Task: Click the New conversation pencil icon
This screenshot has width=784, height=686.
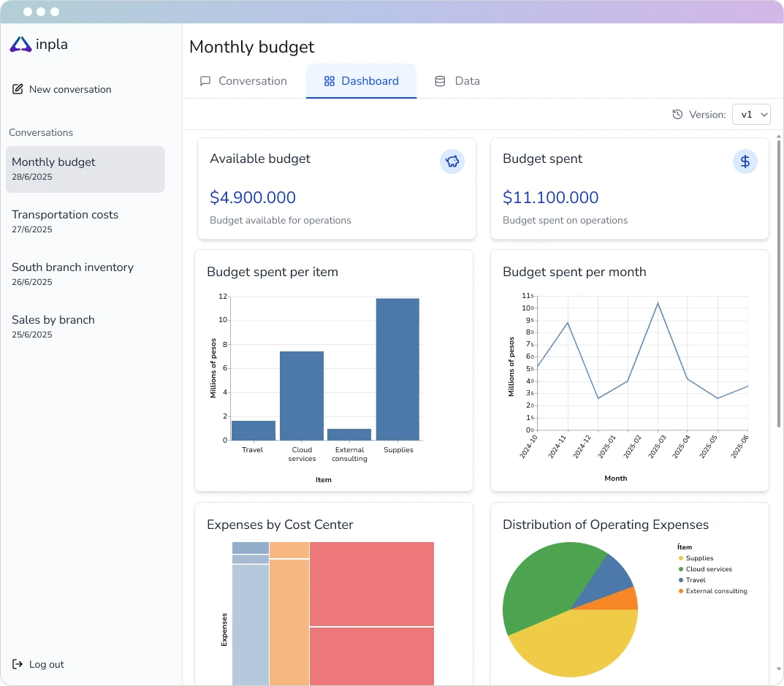Action: [x=18, y=89]
